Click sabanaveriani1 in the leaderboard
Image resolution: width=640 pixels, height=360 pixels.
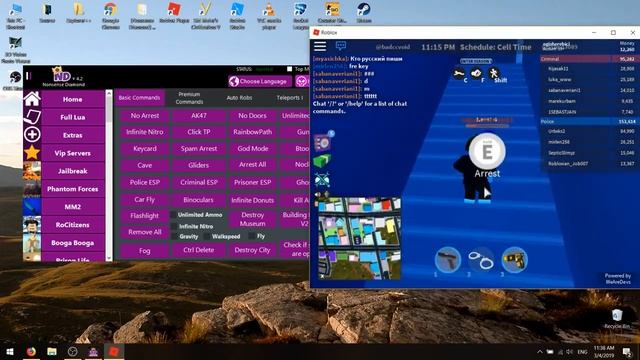click(x=564, y=90)
